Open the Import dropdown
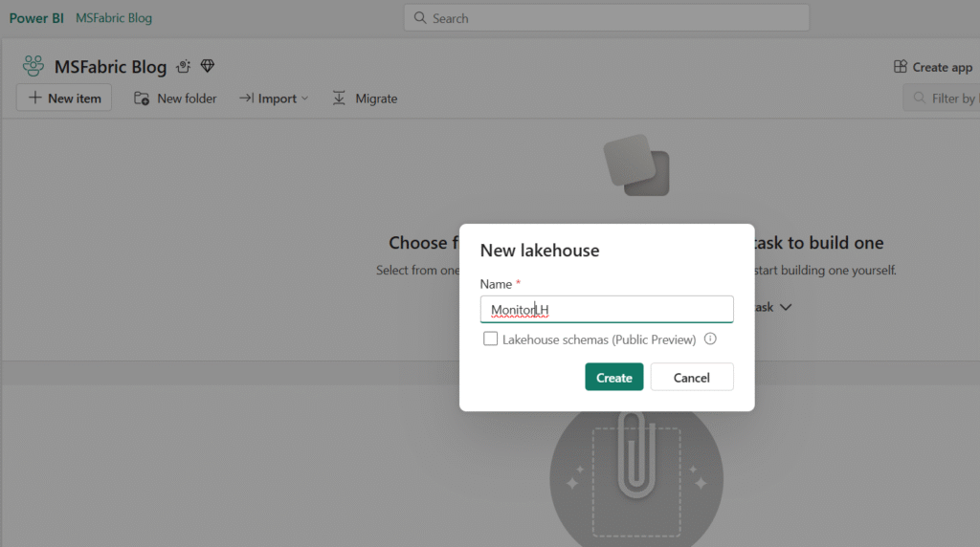Viewport: 980px width, 547px height. [274, 98]
